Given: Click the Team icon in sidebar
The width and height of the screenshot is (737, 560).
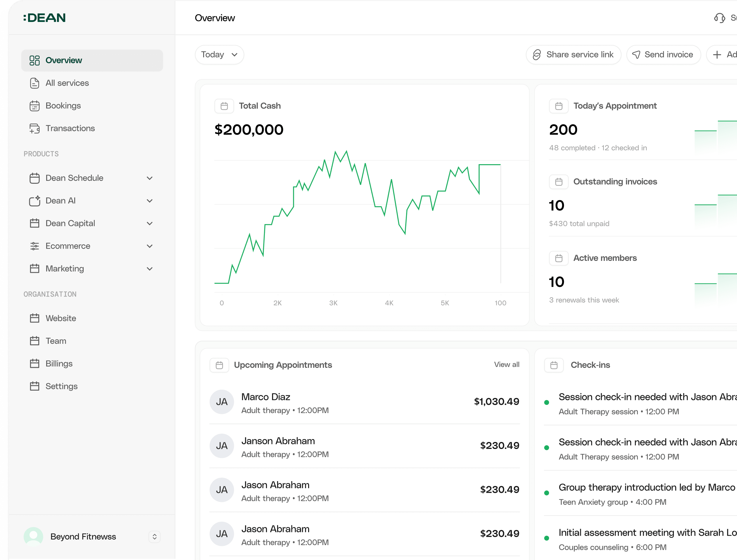Looking at the screenshot, I should click(x=34, y=341).
